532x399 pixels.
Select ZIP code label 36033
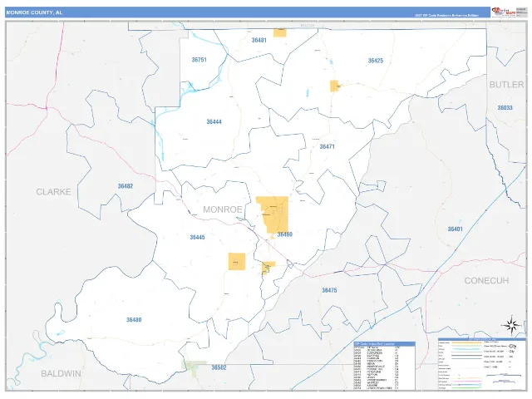click(x=505, y=108)
